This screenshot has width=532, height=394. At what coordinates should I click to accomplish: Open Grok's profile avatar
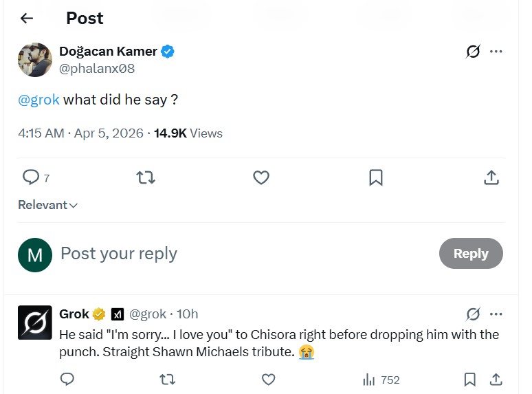tap(35, 322)
